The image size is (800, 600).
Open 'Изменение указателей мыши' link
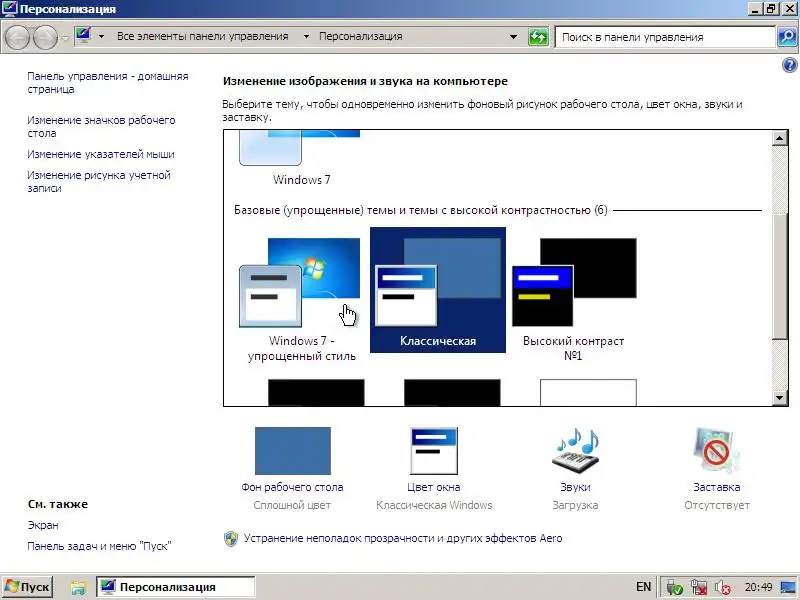101,154
